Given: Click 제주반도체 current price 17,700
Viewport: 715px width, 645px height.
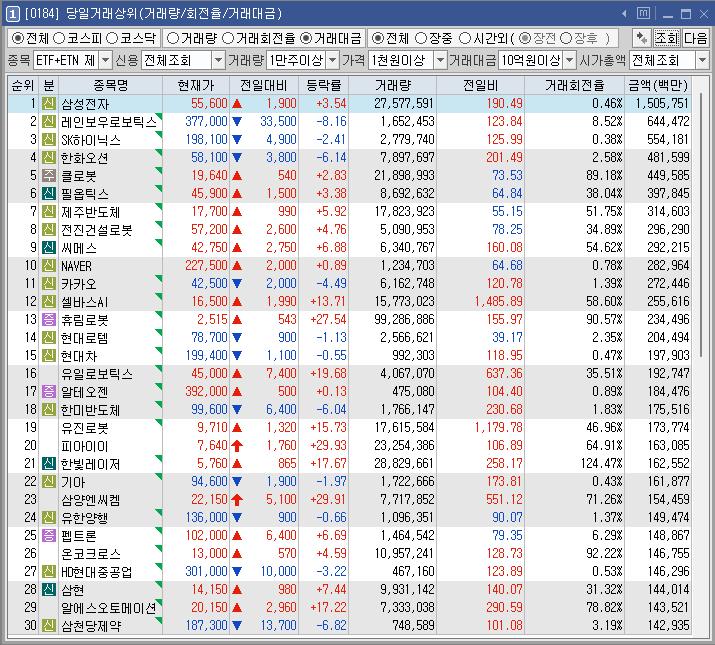Looking at the screenshot, I should [209, 212].
